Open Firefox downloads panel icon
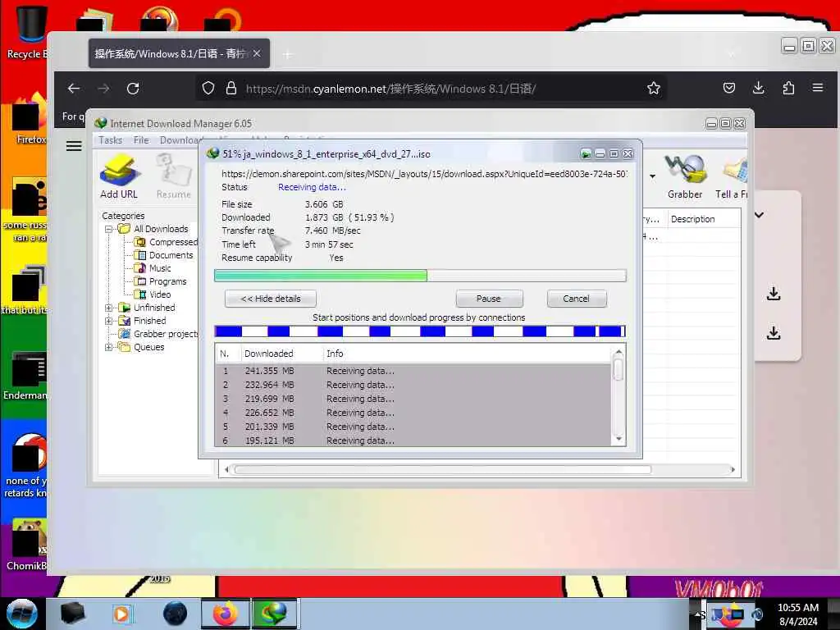This screenshot has width=840, height=630. point(759,88)
